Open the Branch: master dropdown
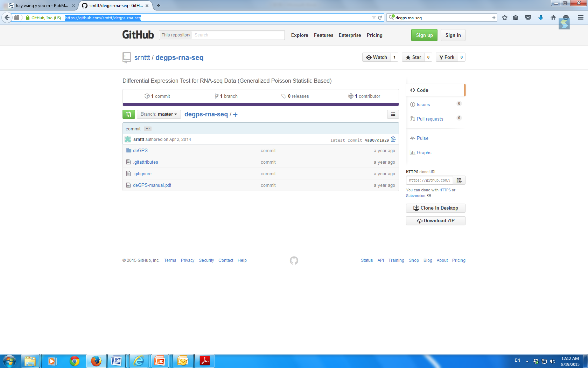This screenshot has height=368, width=588. 159,114
